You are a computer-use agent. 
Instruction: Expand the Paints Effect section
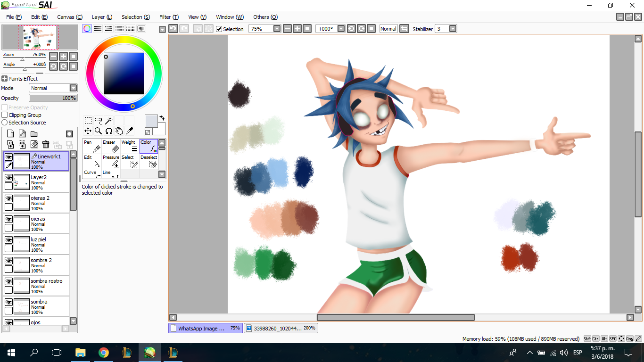(x=5, y=79)
